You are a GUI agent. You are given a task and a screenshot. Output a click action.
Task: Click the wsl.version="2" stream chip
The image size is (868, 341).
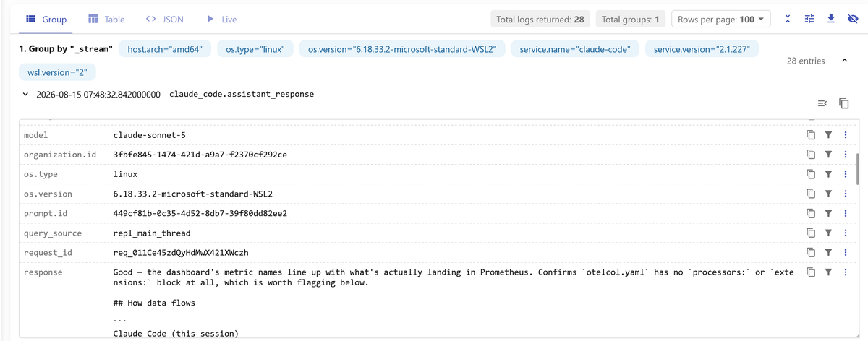pos(56,73)
